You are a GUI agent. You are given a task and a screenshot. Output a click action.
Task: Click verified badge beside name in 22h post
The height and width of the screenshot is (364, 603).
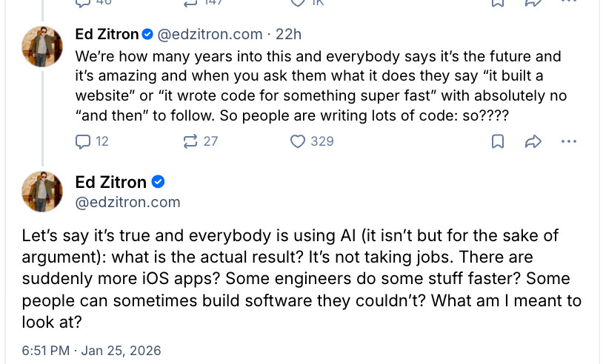pos(147,34)
